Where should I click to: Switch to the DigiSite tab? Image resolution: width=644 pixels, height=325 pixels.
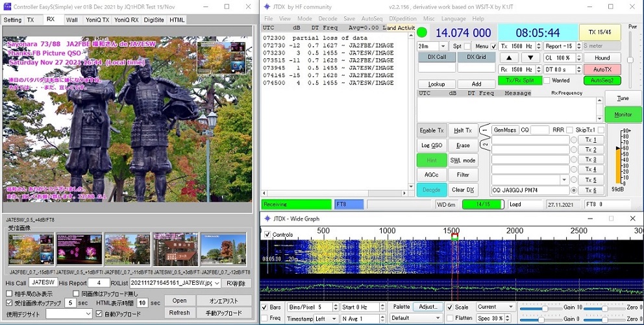point(154,19)
